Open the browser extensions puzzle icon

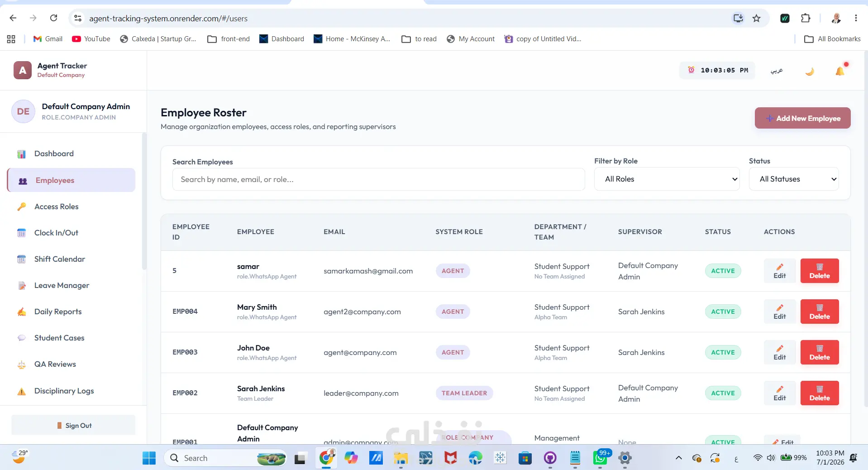point(806,18)
